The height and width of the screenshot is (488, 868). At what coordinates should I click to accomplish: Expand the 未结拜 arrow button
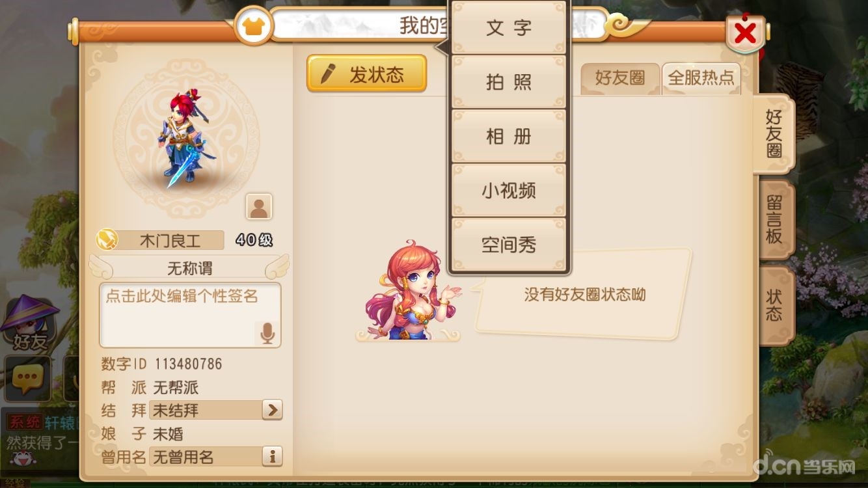coord(273,410)
